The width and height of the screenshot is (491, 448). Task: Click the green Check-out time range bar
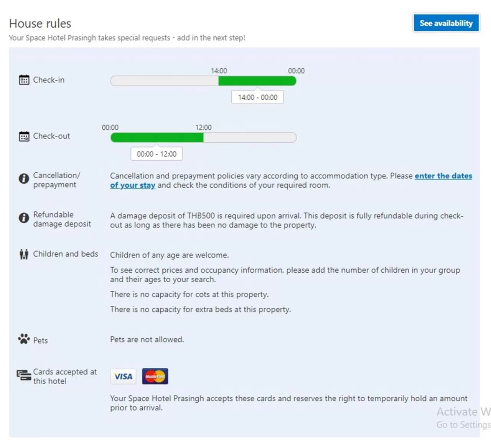coord(157,138)
